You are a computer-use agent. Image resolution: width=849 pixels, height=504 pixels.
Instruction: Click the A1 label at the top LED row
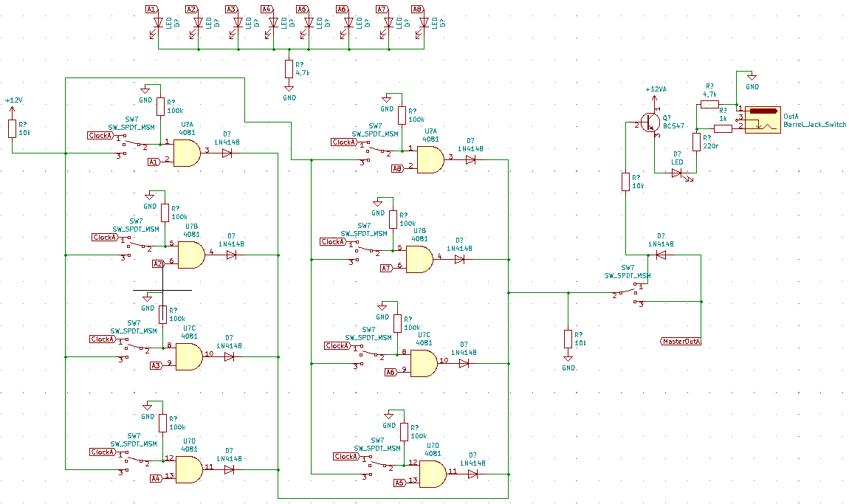[151, 9]
